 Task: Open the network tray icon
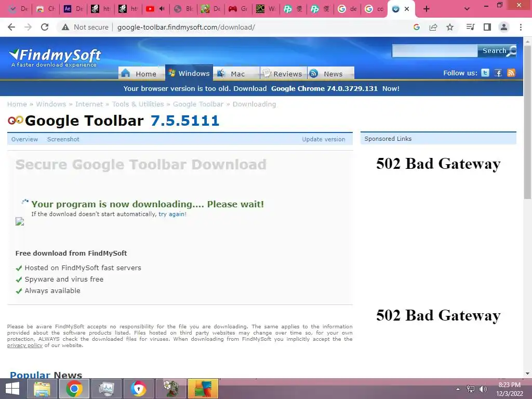pyautogui.click(x=471, y=389)
